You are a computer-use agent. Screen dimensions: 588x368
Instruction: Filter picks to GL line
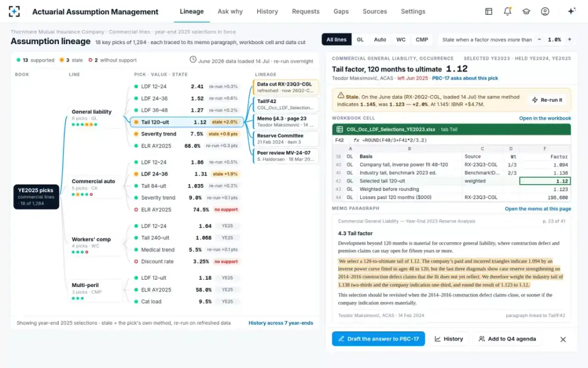pyautogui.click(x=360, y=40)
